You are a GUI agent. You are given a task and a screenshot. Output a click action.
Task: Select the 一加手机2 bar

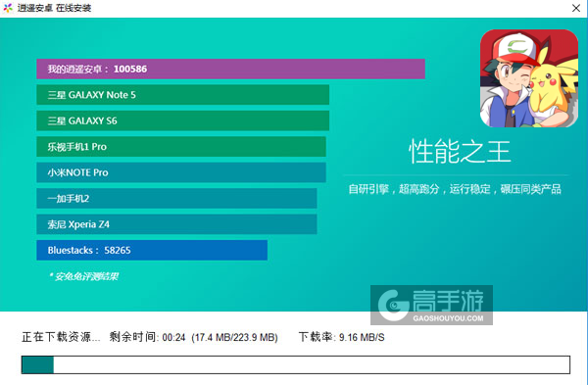tap(176, 198)
